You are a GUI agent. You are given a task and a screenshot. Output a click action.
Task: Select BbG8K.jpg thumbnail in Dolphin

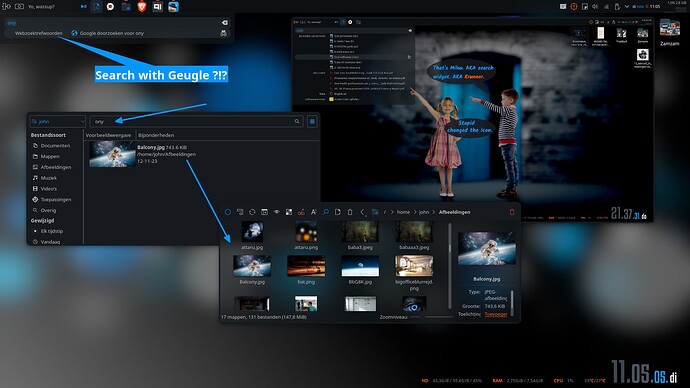click(x=360, y=266)
